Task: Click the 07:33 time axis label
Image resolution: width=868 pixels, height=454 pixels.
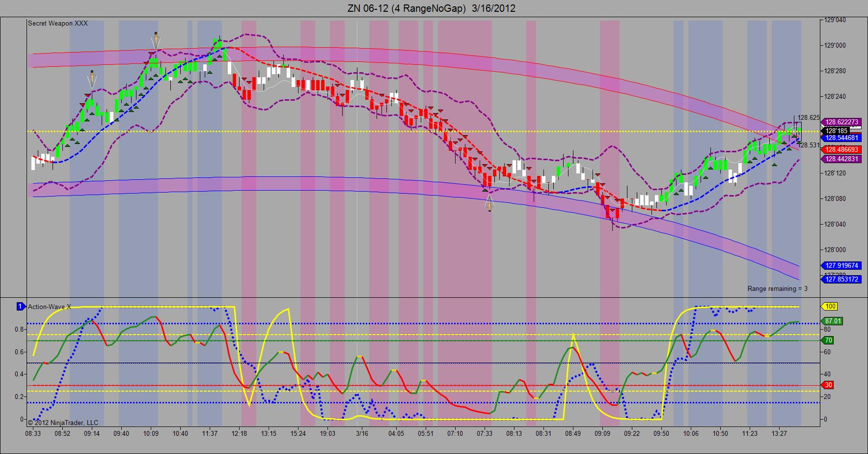Action: click(x=485, y=434)
